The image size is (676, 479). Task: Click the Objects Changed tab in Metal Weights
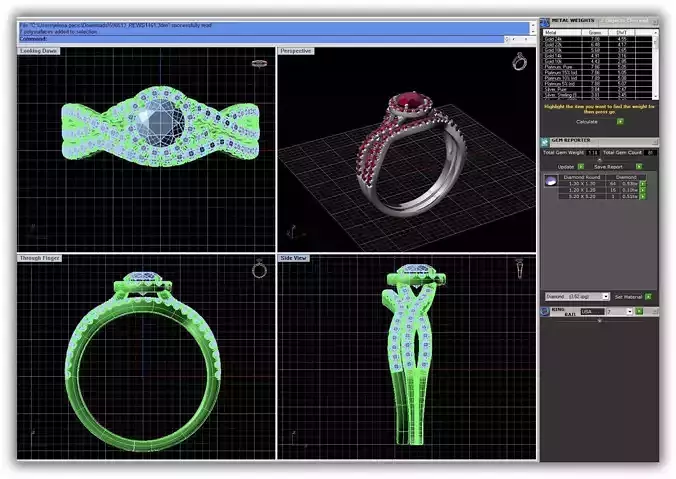(x=624, y=21)
